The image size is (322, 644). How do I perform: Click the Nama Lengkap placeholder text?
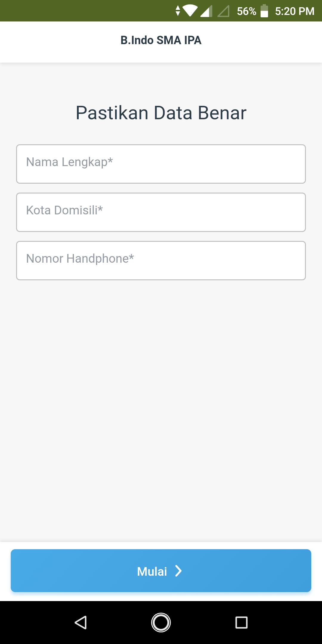pyautogui.click(x=69, y=162)
